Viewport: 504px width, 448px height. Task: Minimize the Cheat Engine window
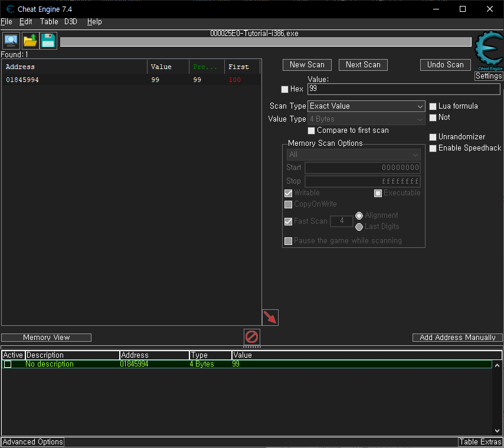coord(436,9)
